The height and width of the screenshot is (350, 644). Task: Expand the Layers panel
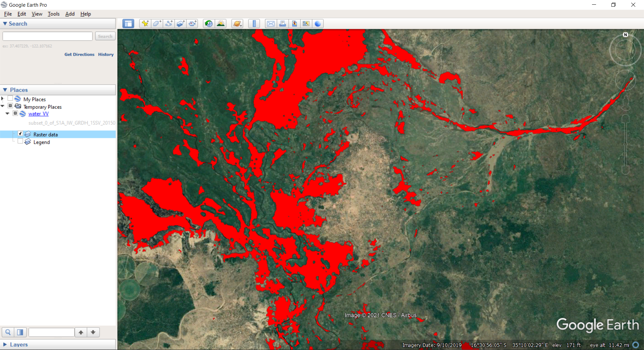pos(5,345)
